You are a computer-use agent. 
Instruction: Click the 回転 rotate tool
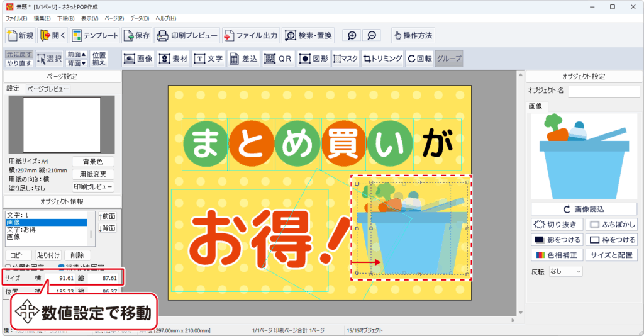coord(419,59)
